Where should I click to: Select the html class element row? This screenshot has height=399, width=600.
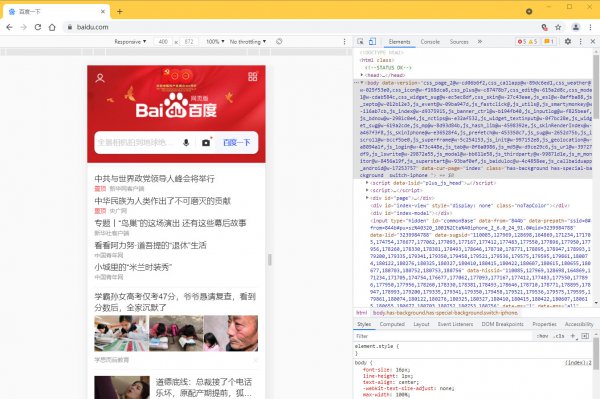tap(377, 60)
